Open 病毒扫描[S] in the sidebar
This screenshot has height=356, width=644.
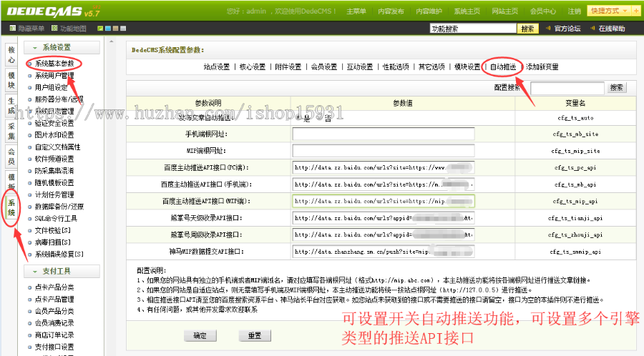point(52,242)
